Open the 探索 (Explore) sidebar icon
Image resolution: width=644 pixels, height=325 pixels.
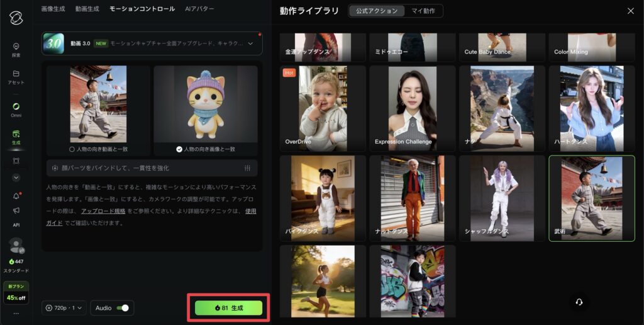[x=16, y=46]
